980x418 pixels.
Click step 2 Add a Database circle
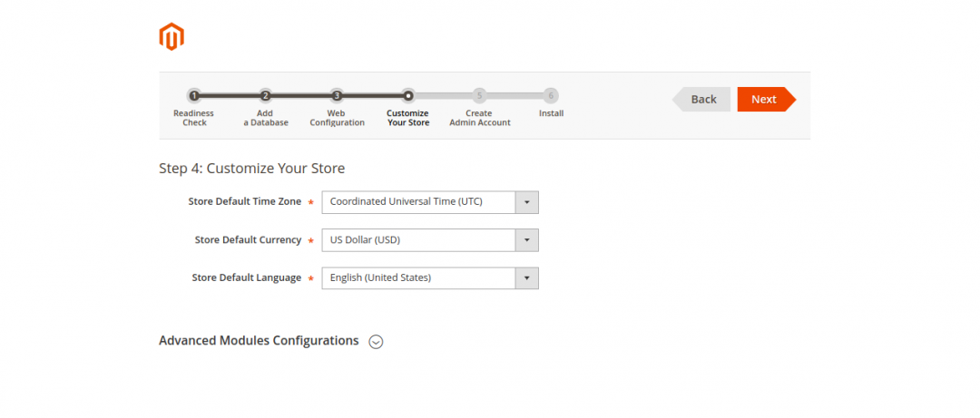tap(265, 95)
